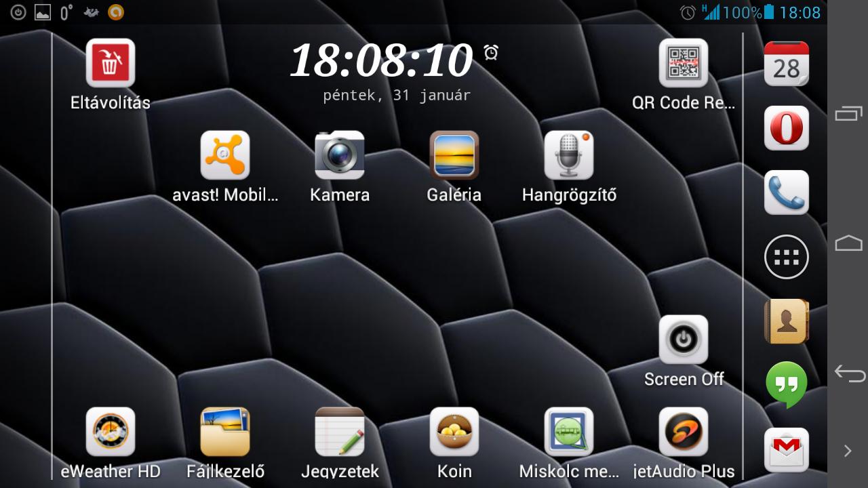The image size is (868, 488).
Task: Tap the mobile signal strength indicator
Action: tap(711, 12)
